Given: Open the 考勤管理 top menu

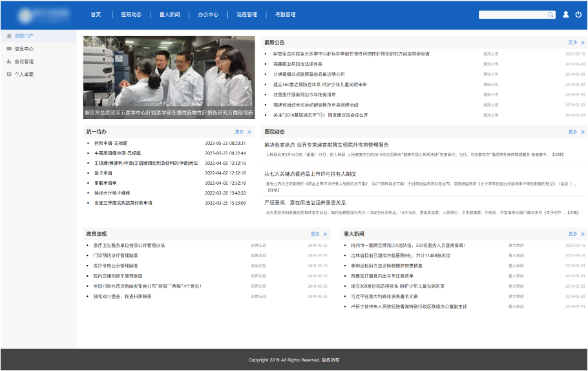Looking at the screenshot, I should pyautogui.click(x=286, y=15).
